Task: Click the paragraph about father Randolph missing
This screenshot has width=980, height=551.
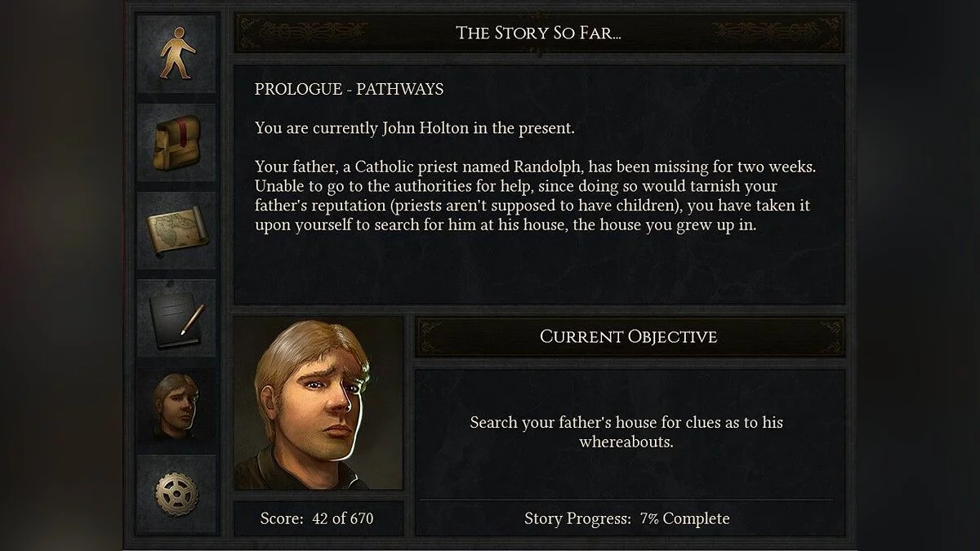Action: tap(535, 196)
